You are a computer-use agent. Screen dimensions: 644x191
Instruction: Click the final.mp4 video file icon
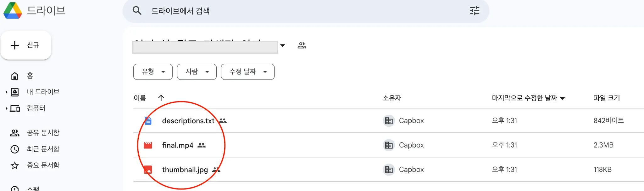148,145
